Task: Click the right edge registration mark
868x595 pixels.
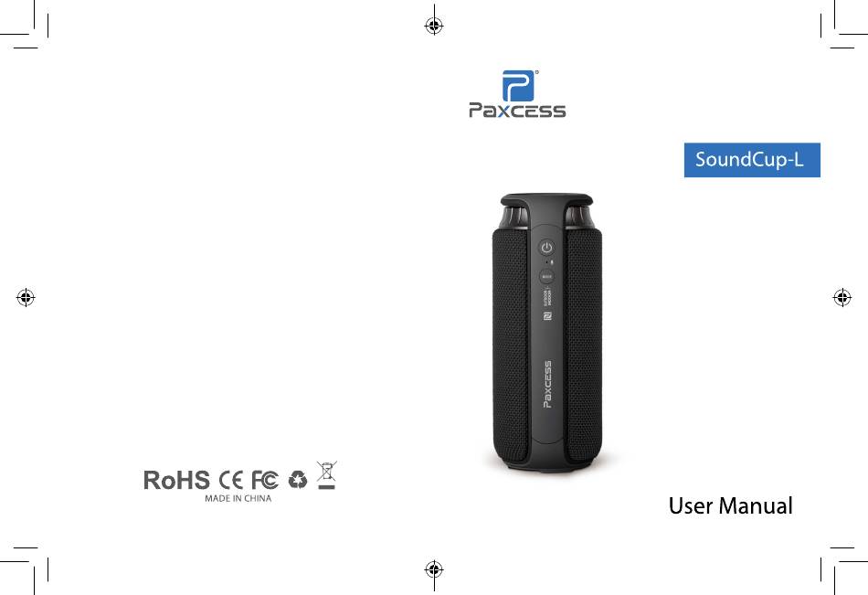Action: (x=842, y=298)
